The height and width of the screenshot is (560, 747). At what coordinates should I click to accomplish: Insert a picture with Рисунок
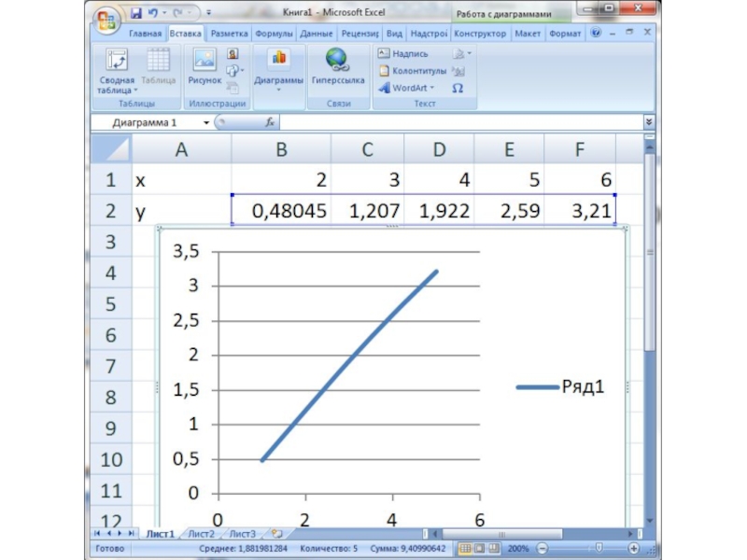click(204, 66)
